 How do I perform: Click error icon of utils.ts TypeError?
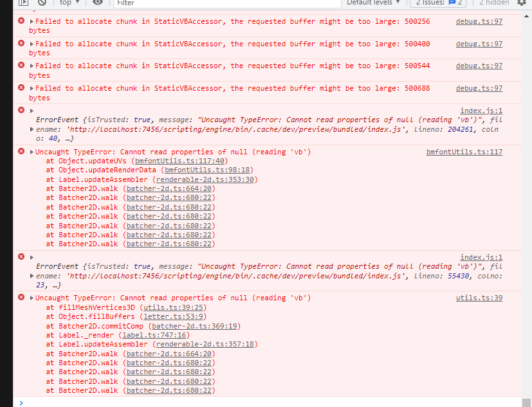pyautogui.click(x=21, y=297)
